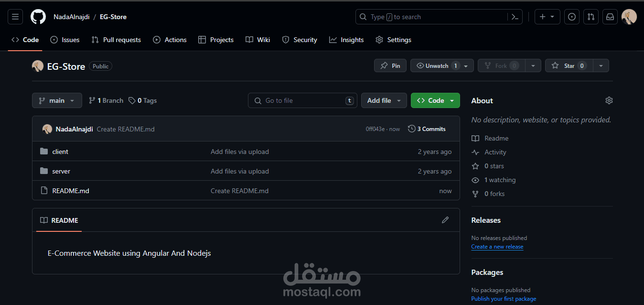
Task: Open client's Add files via upload commit
Action: click(240, 152)
